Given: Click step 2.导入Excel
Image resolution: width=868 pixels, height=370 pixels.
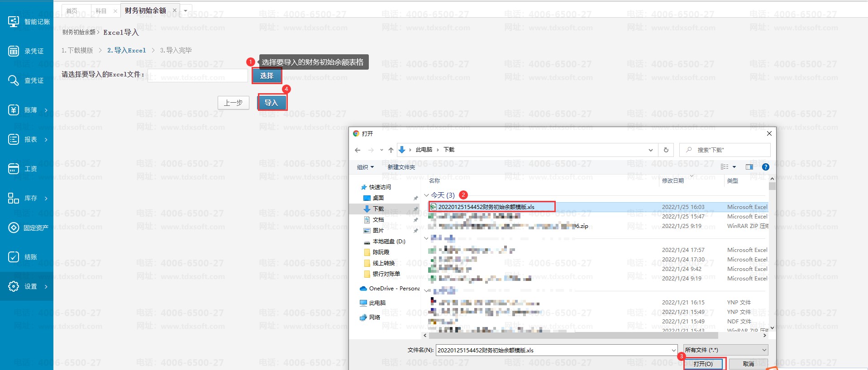Looking at the screenshot, I should (127, 50).
